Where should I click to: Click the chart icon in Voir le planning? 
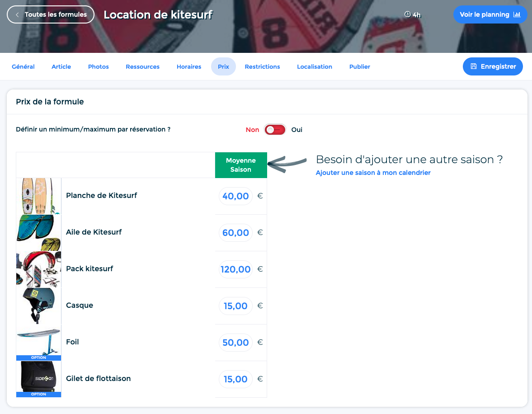tap(517, 14)
